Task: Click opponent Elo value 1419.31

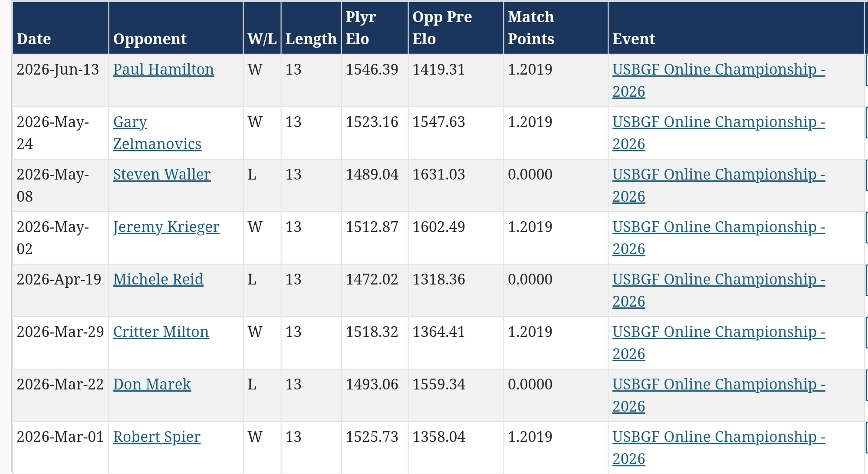Action: (x=439, y=69)
